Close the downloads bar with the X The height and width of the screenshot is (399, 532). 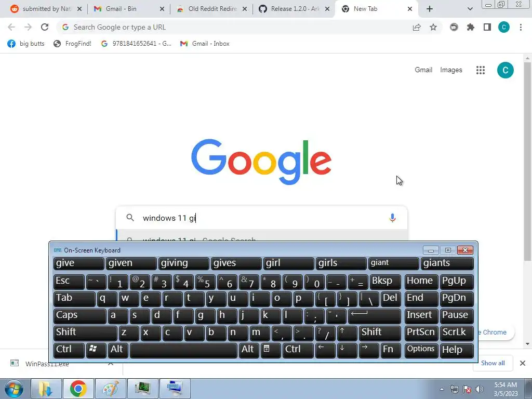click(523, 363)
